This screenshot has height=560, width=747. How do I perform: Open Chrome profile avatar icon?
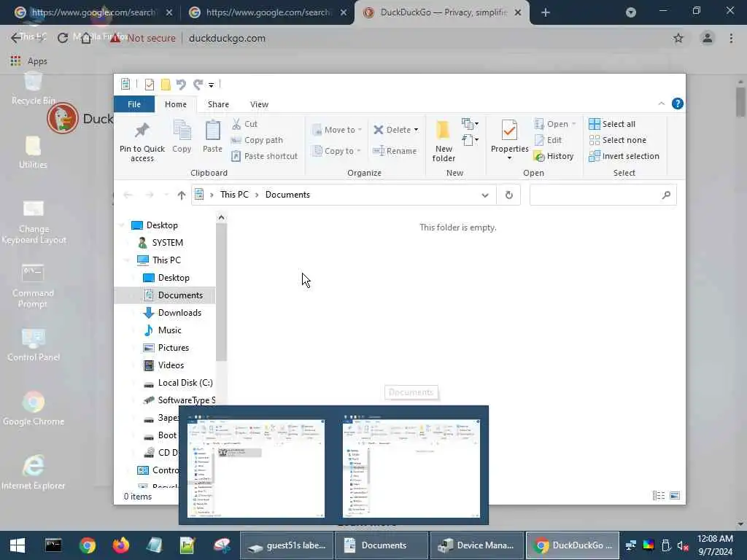(x=707, y=38)
